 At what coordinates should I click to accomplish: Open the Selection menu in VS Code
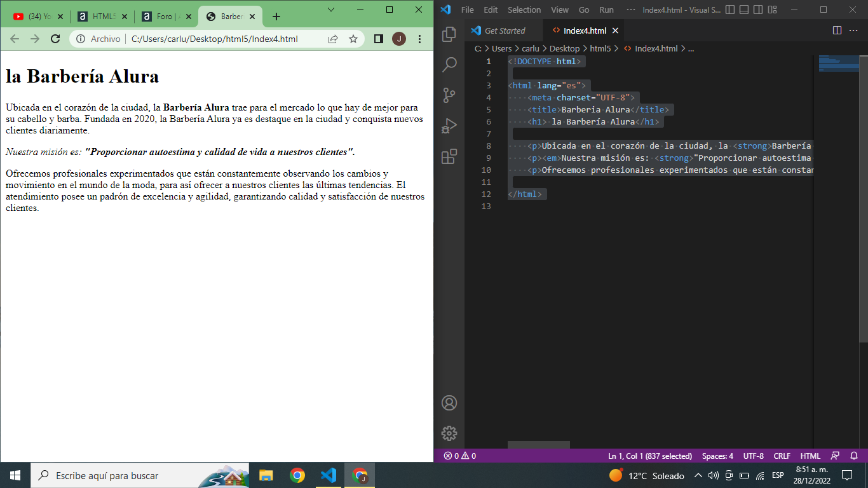524,10
